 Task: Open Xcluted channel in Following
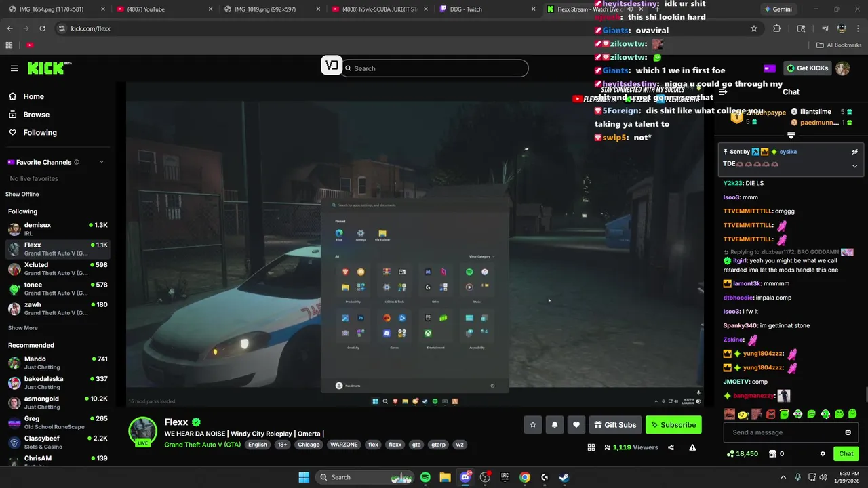pyautogui.click(x=58, y=269)
